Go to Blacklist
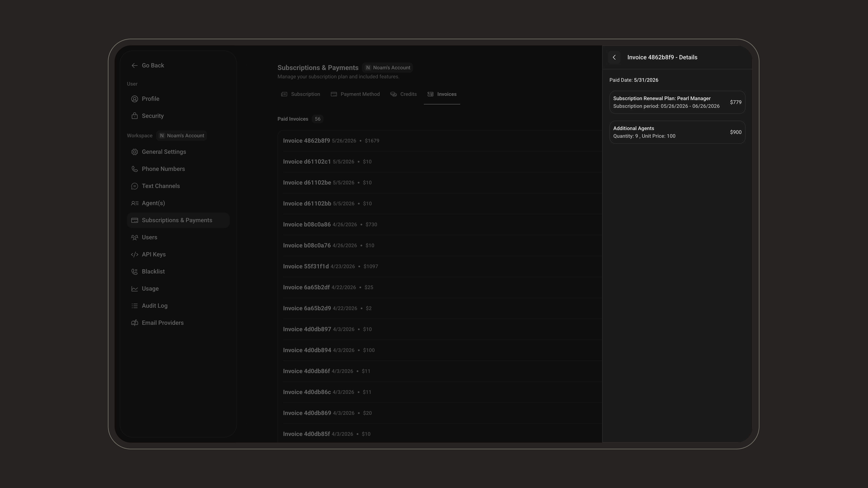The image size is (868, 488). pos(178,271)
